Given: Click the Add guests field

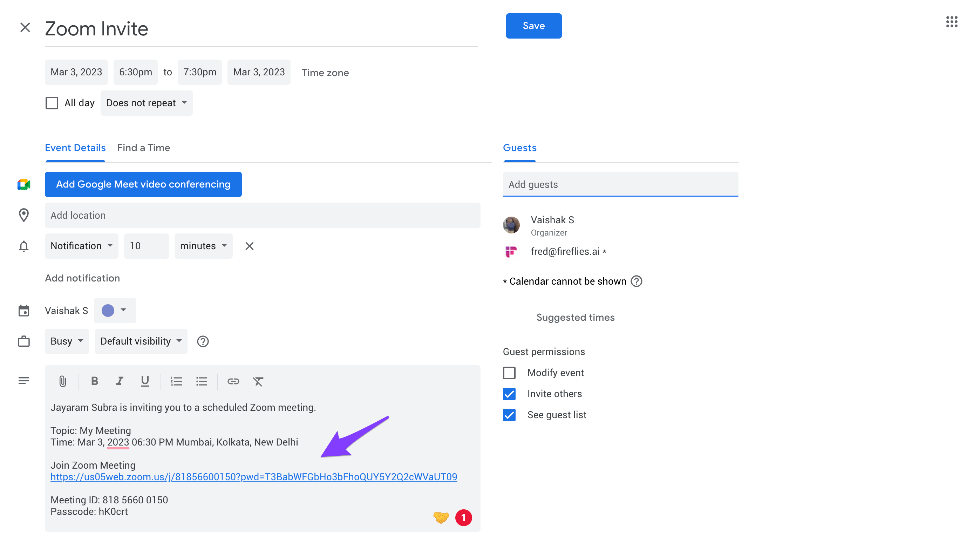Looking at the screenshot, I should [x=620, y=184].
